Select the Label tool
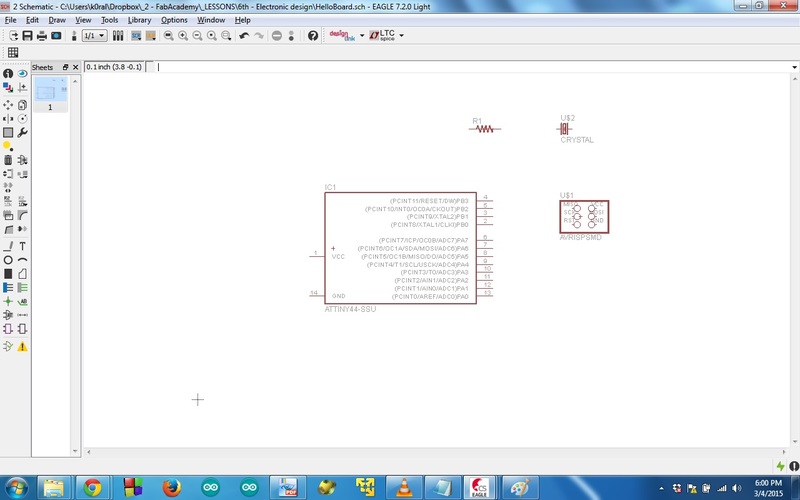800x500 pixels. 22,302
